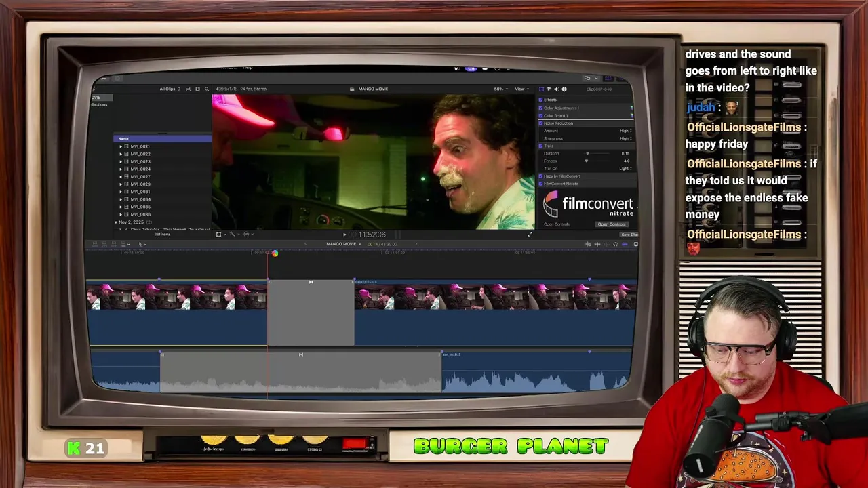Uncheck the Noise Reduction effect
Viewport: 868px width, 488px height.
(541, 123)
